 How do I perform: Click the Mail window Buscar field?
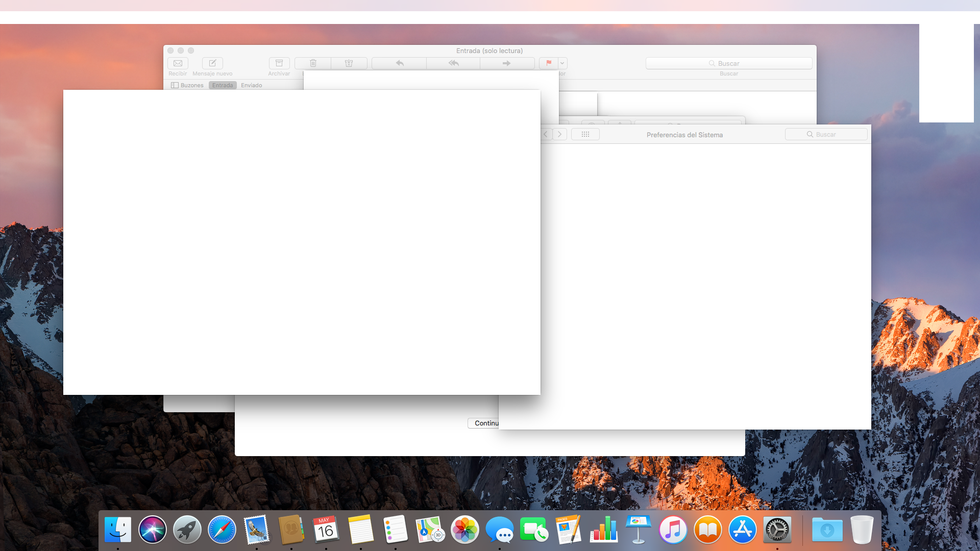tap(728, 63)
